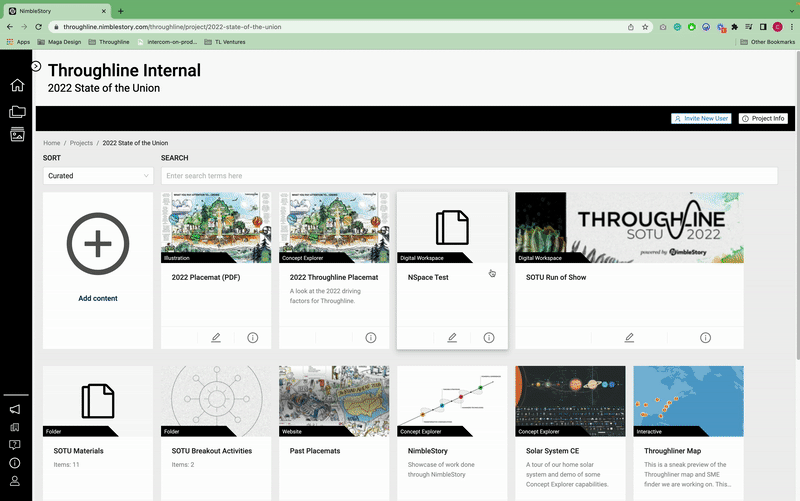The image size is (800, 501).
Task: Open the user profile icon in the sidebar
Action: point(15,480)
